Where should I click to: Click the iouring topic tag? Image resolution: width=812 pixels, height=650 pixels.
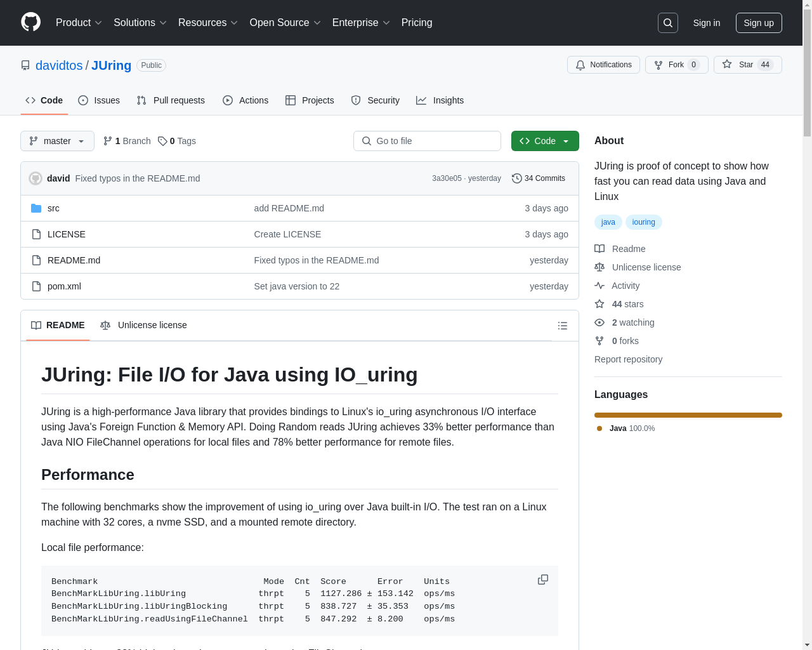[x=643, y=222]
